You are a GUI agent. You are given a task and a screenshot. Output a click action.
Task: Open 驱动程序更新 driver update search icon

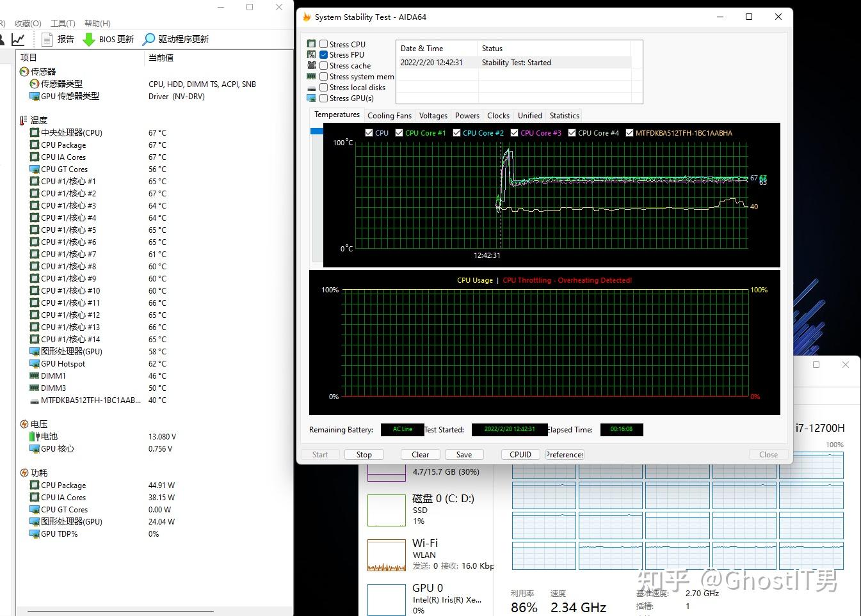149,40
